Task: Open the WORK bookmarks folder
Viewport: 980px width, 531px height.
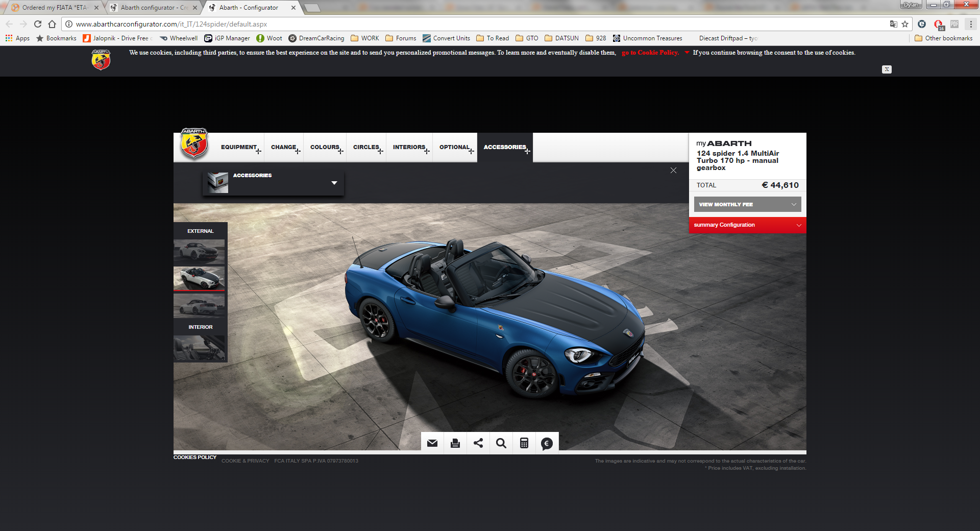Action: pyautogui.click(x=365, y=38)
